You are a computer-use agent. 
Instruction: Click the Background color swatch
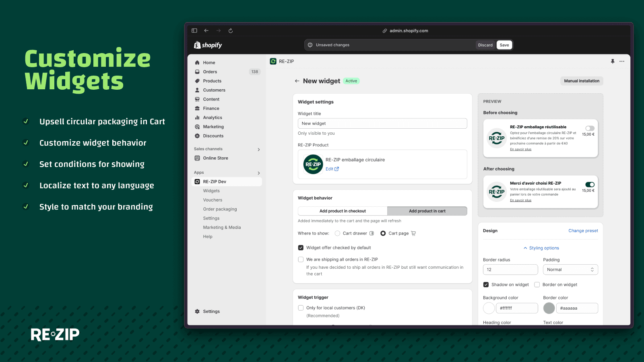coord(489,308)
